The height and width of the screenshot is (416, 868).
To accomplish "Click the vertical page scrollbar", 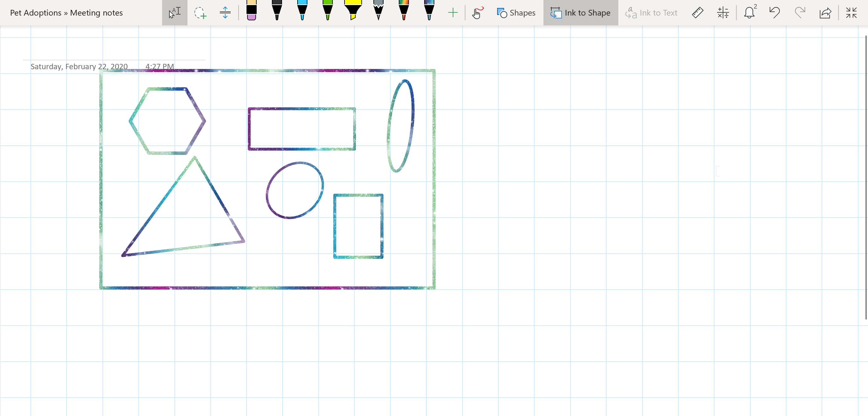I will [x=866, y=177].
